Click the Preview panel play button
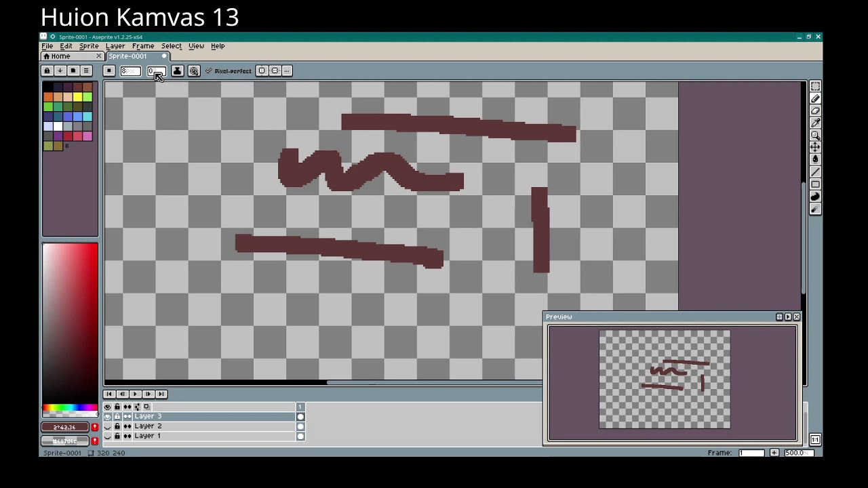The width and height of the screenshot is (868, 488). 788,317
